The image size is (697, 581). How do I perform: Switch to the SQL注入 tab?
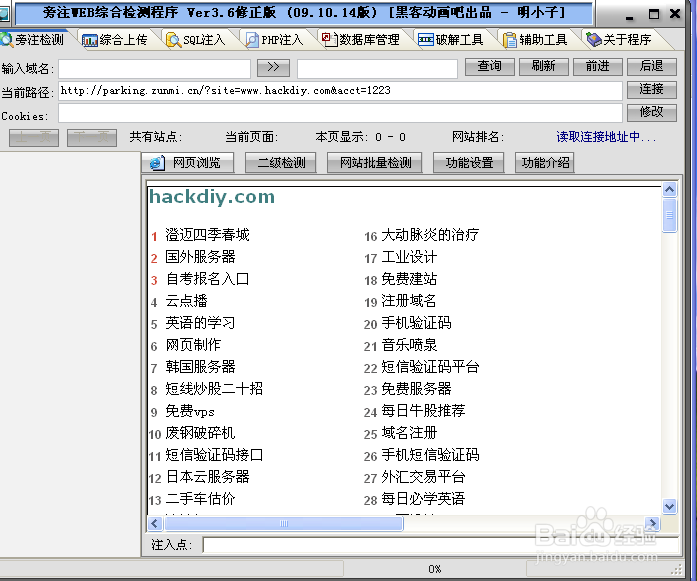[x=196, y=40]
